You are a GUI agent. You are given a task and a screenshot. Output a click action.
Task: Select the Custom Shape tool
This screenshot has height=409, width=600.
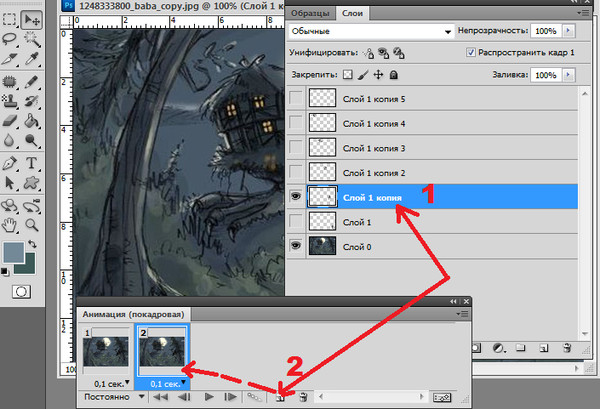[31, 183]
